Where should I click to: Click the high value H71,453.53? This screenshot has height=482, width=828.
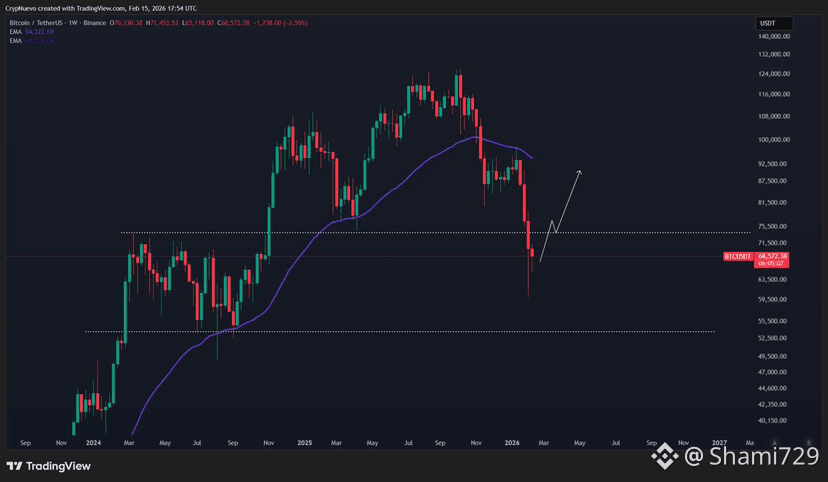[x=162, y=23]
